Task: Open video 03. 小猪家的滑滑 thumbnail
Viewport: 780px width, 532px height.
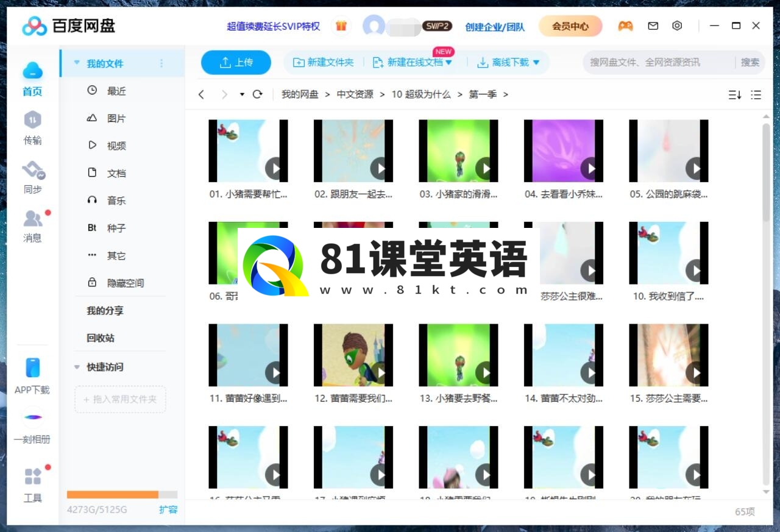Action: (458, 151)
